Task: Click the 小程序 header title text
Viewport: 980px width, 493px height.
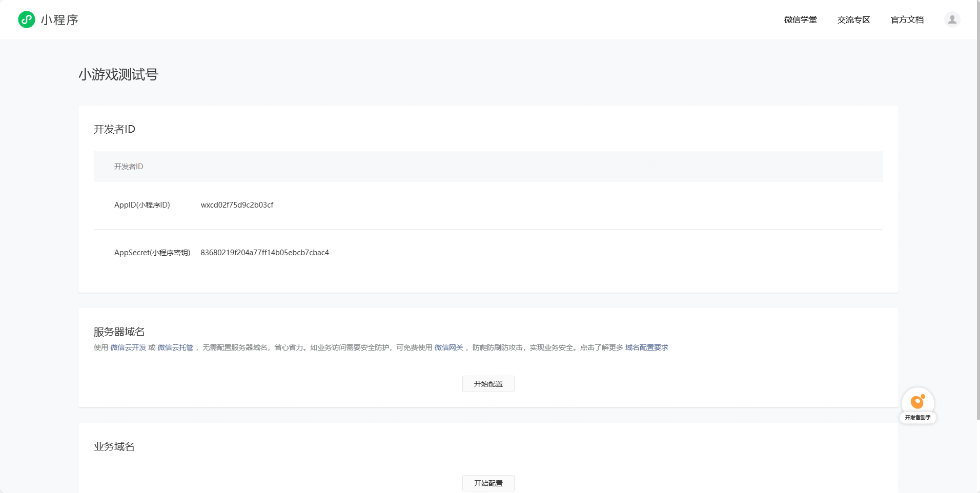Action: pyautogui.click(x=59, y=20)
